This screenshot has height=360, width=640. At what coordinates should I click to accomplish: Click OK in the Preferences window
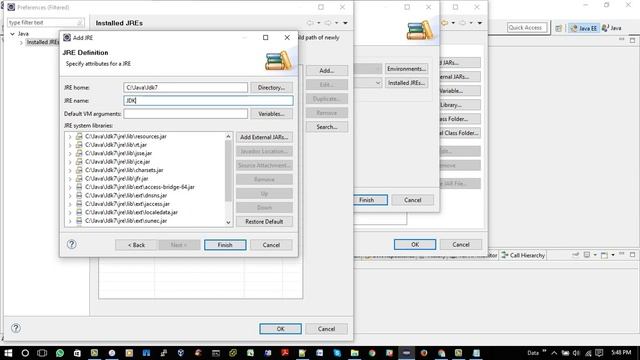point(280,329)
